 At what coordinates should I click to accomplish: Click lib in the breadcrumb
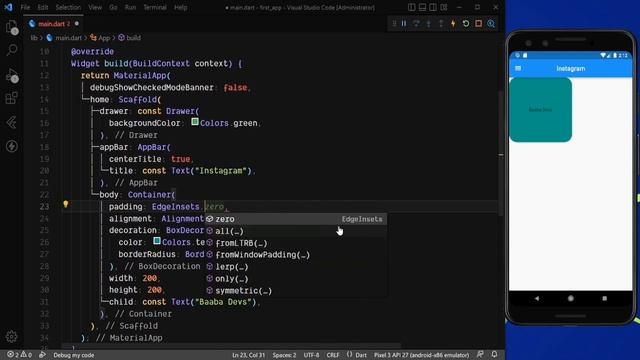(x=34, y=38)
